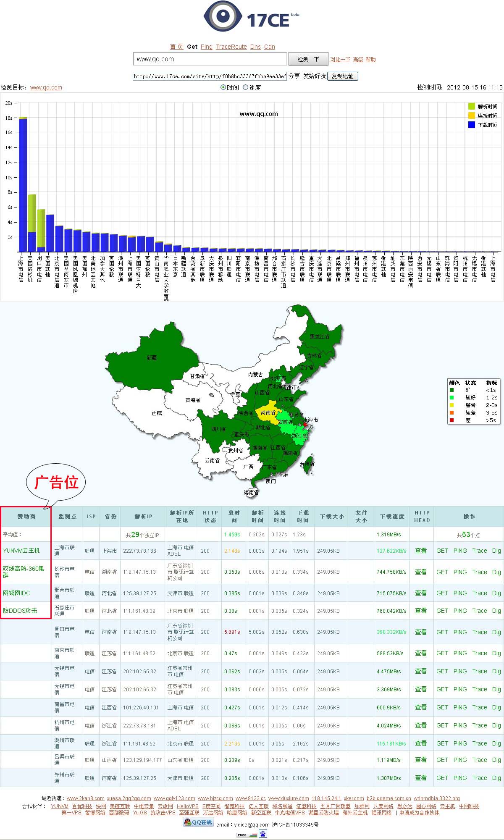Click Dig in 吕梁市联通 row
This screenshot has width=504, height=840.
click(x=496, y=760)
